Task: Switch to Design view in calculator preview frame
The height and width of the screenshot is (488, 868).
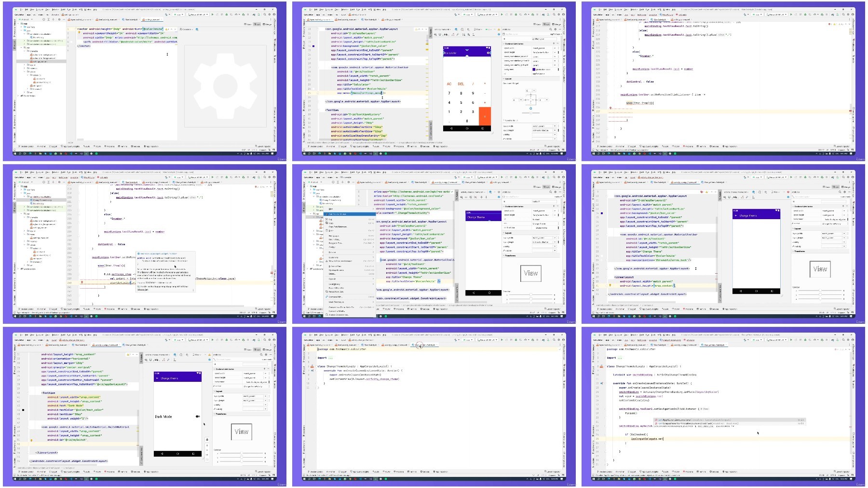Action: coord(556,24)
